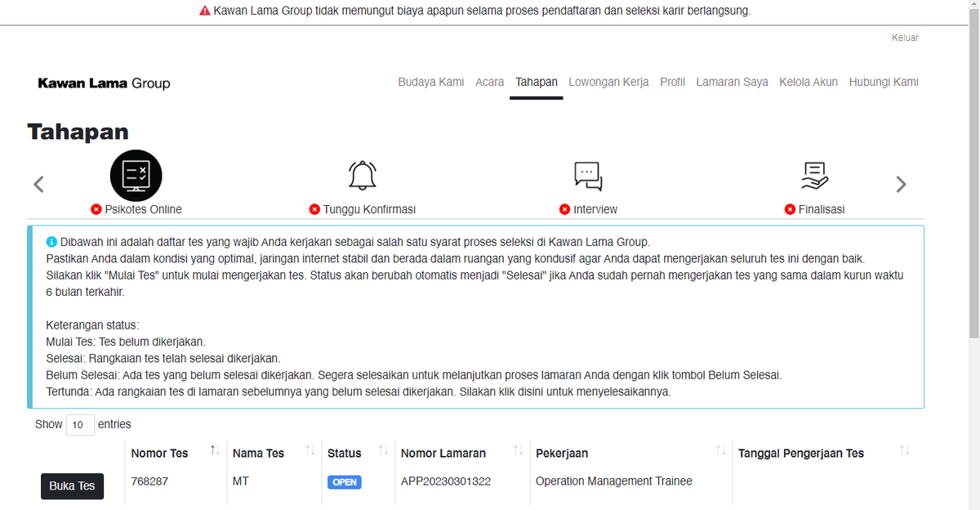This screenshot has width=980, height=510.
Task: Go to previous stage with left chevron
Action: click(x=38, y=185)
